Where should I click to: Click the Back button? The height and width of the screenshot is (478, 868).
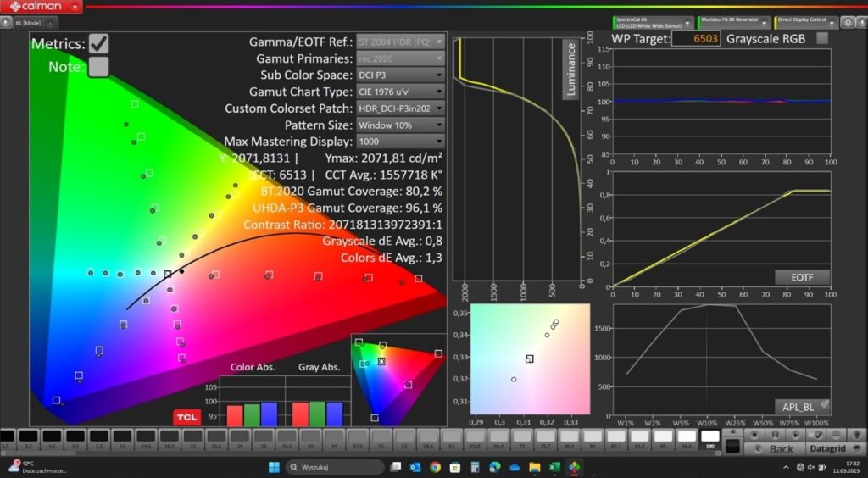pos(775,448)
